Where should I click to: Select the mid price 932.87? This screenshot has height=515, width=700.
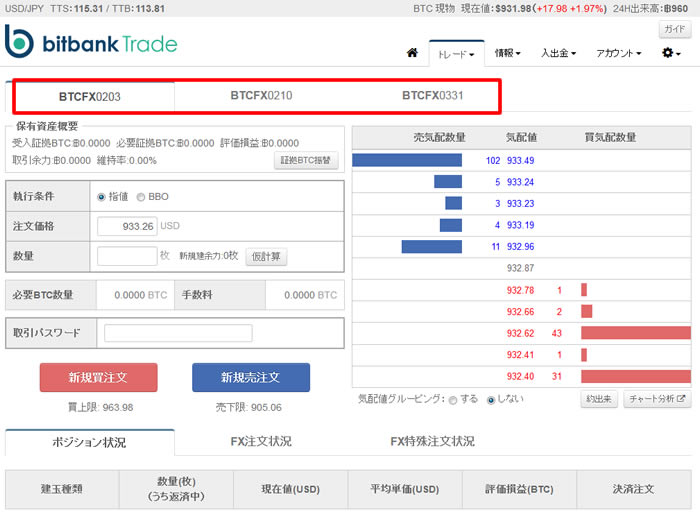(521, 268)
